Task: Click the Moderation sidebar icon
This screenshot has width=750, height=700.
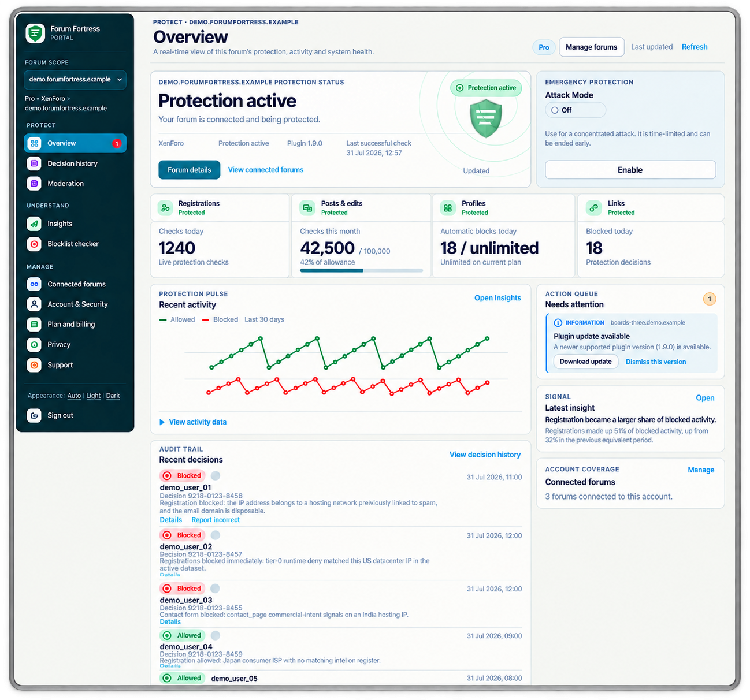Action: pos(34,184)
